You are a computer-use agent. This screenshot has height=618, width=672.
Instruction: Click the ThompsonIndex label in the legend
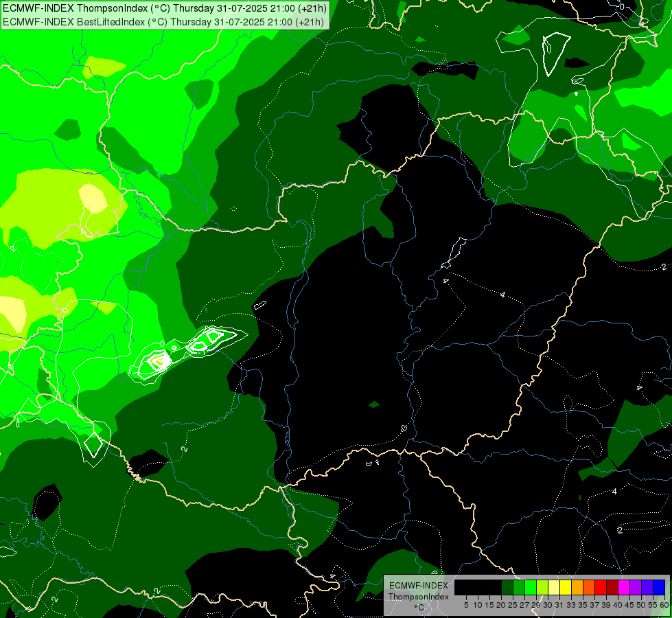click(x=419, y=597)
